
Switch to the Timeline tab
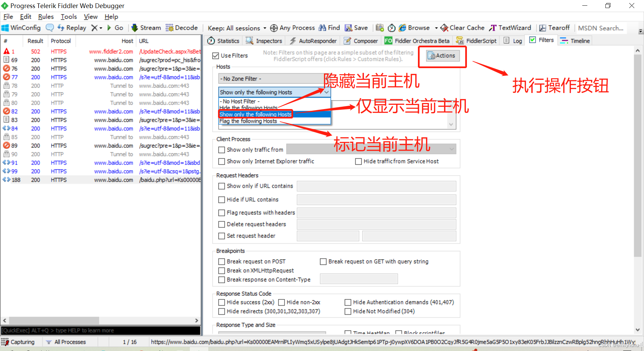click(575, 41)
